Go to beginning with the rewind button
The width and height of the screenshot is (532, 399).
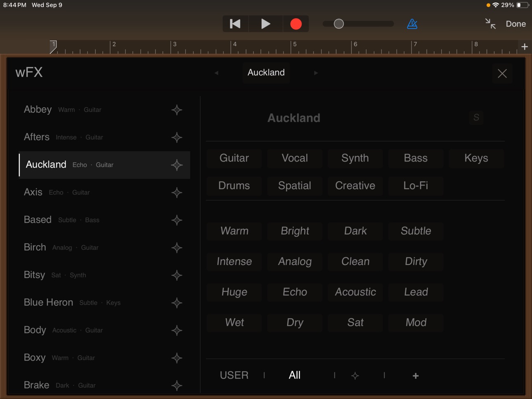[235, 24]
